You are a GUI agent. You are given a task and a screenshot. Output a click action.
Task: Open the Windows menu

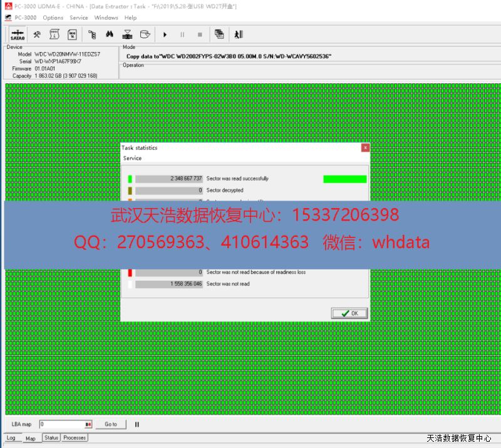point(106,18)
